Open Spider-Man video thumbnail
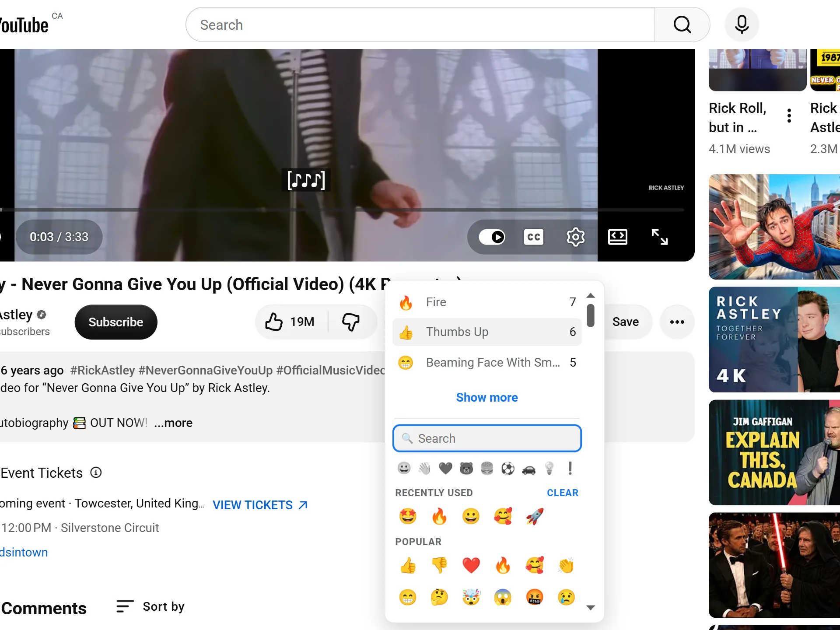Screen dimensions: 840x630 coord(774,227)
